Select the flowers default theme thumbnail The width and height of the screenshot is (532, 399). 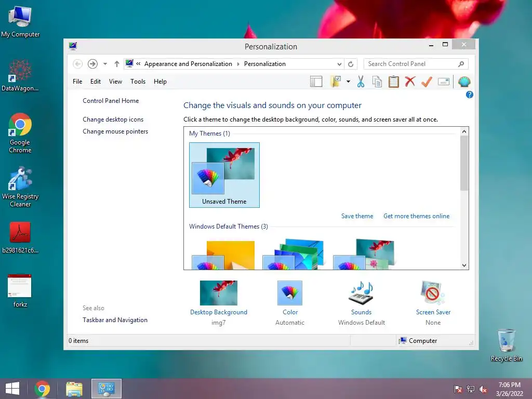pyautogui.click(x=364, y=255)
